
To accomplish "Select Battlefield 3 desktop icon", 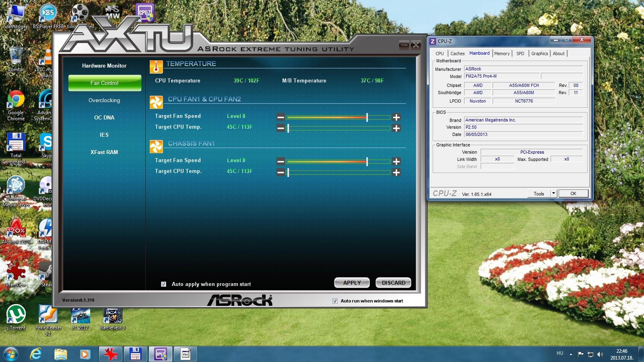I will coord(112,319).
